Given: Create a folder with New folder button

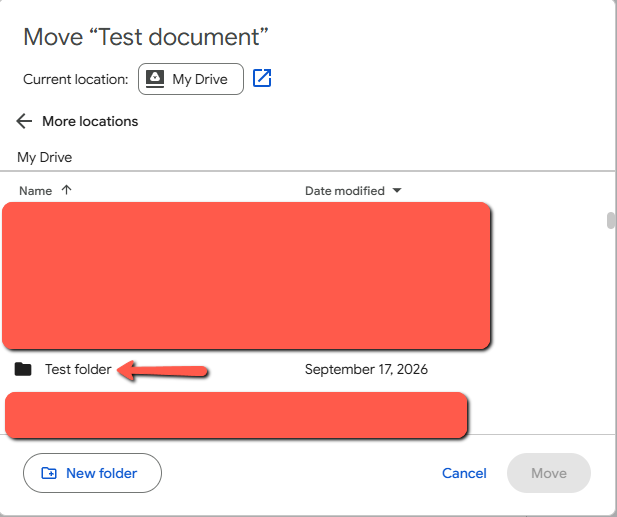Looking at the screenshot, I should tap(92, 473).
